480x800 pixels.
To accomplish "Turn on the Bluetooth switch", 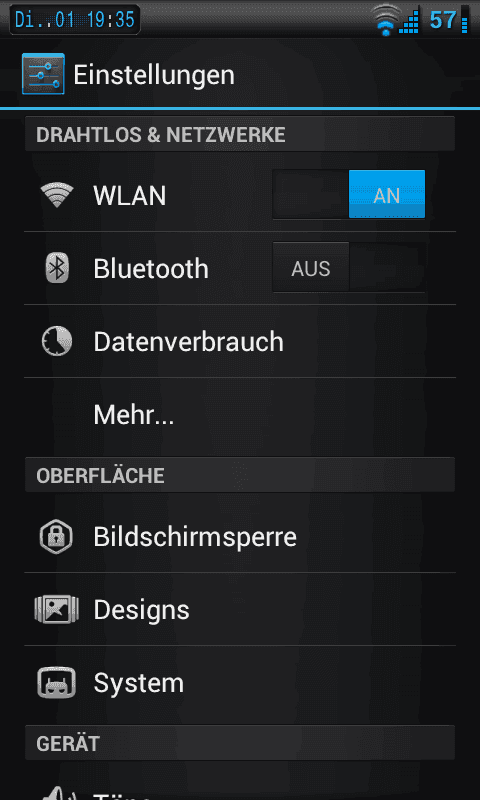I will click(349, 267).
